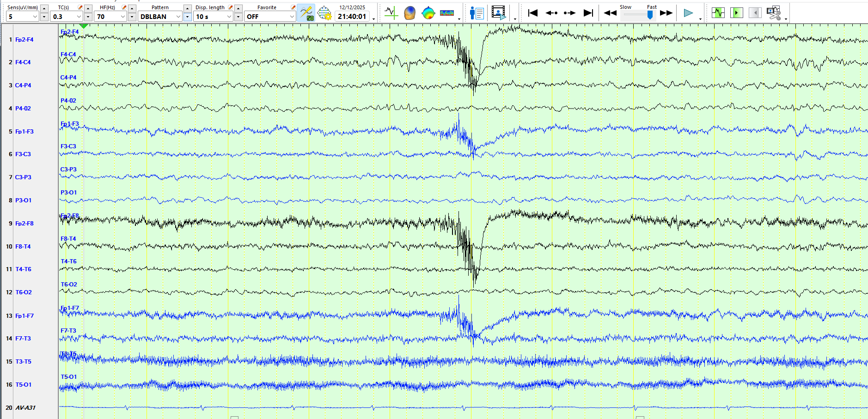Step the HF(Hz) value down
This screenshot has width=868, height=419.
pos(132,17)
